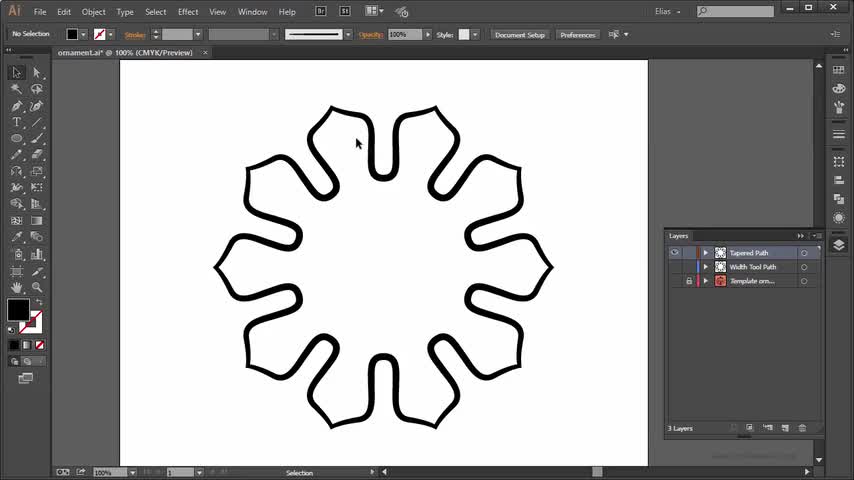This screenshot has height=480, width=854.
Task: Open Adobe Bridge from the Br icon
Action: tap(321, 11)
